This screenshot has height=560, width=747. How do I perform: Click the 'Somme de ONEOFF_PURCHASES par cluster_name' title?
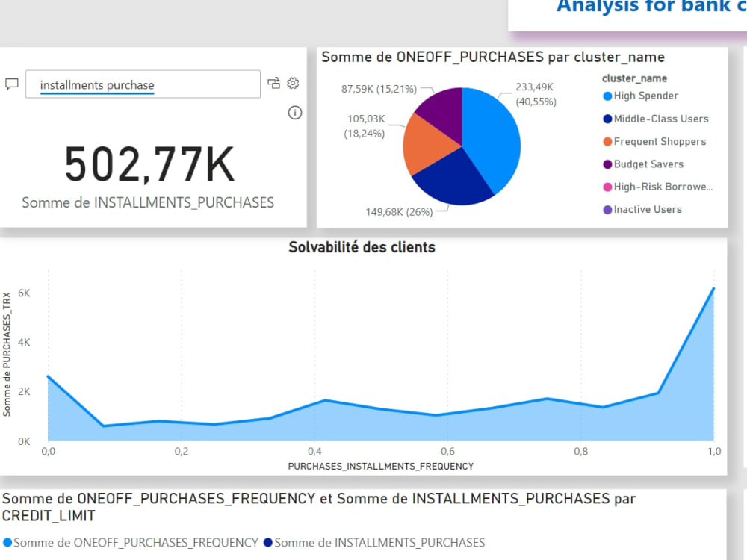point(493,57)
